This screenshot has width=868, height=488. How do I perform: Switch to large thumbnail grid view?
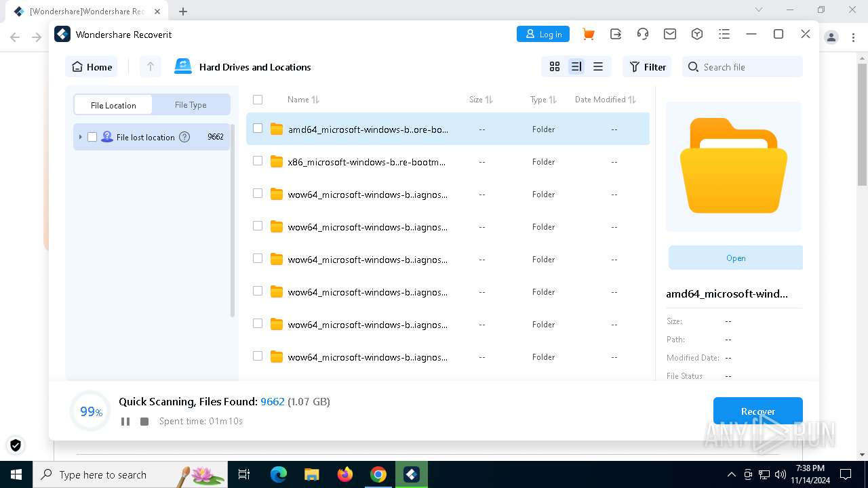pos(555,66)
